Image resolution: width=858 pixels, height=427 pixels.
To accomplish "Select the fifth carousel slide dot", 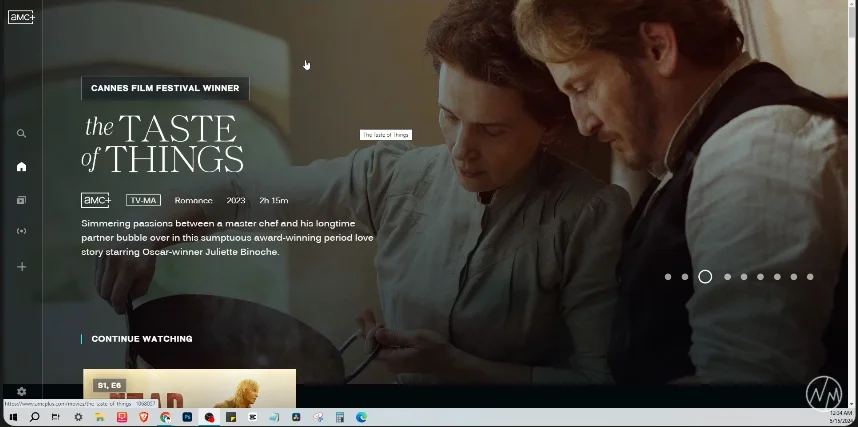I will pos(744,277).
